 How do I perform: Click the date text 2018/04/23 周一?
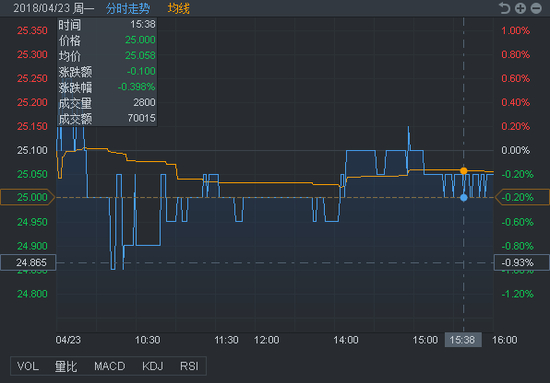(x=54, y=8)
